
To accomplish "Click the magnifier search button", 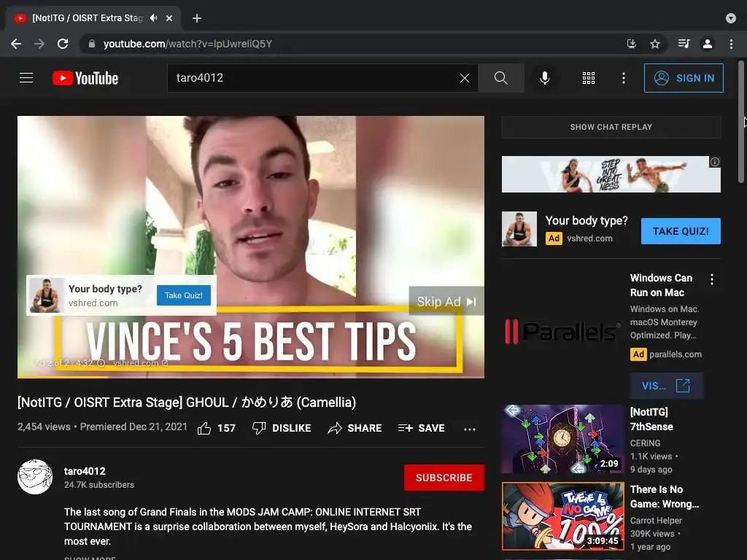I will (x=500, y=77).
